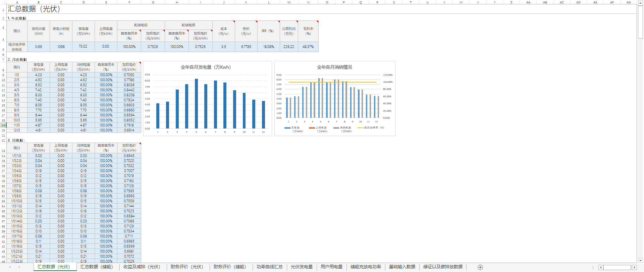Viewport: 644px width, 272px height.
Task: Go to 基础输入数据 sheet tab
Action: coord(402,267)
